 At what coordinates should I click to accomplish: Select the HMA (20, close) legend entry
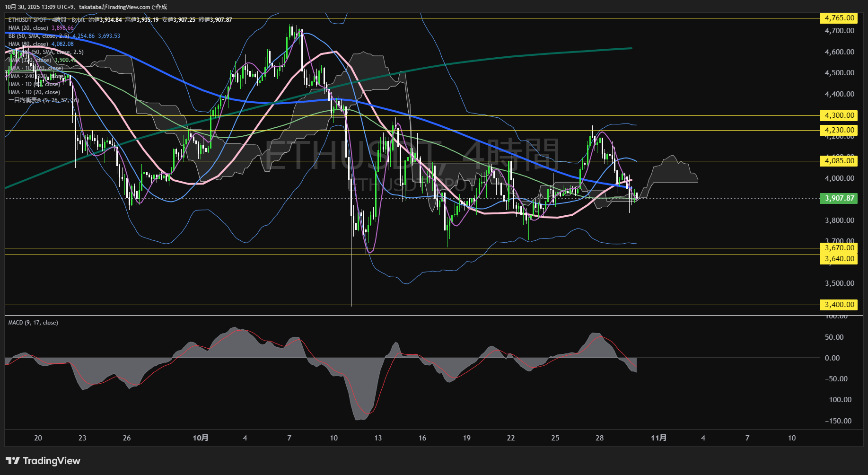[x=28, y=28]
